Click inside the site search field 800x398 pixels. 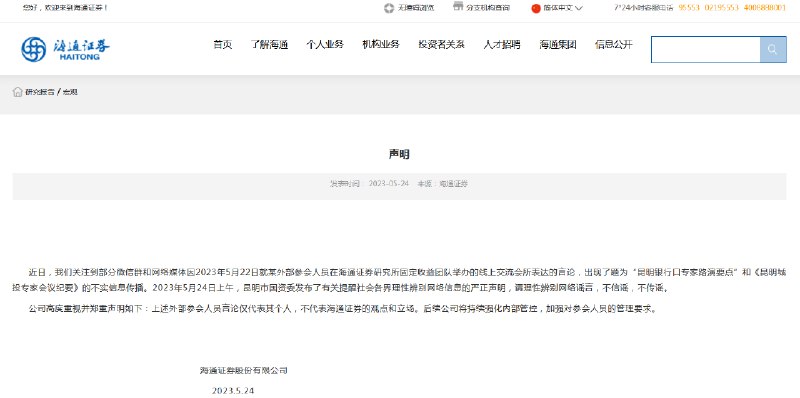tap(706, 49)
